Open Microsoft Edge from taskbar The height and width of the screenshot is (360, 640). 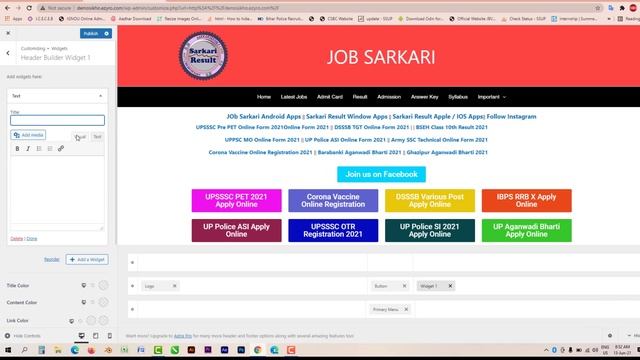point(75,350)
